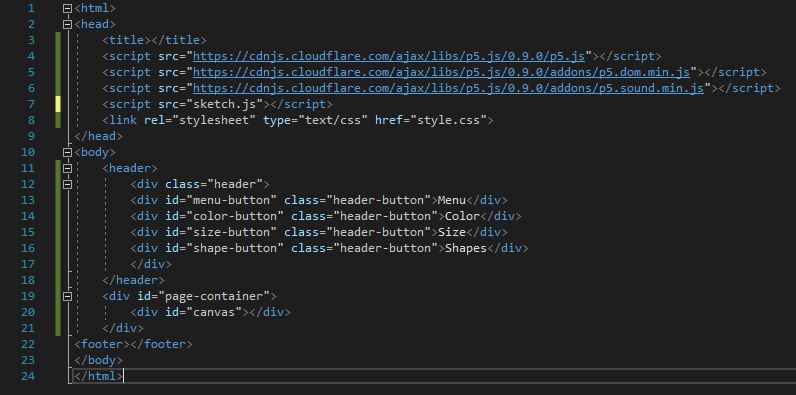The image size is (796, 395).
Task: Click the canvas div on line 20
Action: [x=210, y=312]
